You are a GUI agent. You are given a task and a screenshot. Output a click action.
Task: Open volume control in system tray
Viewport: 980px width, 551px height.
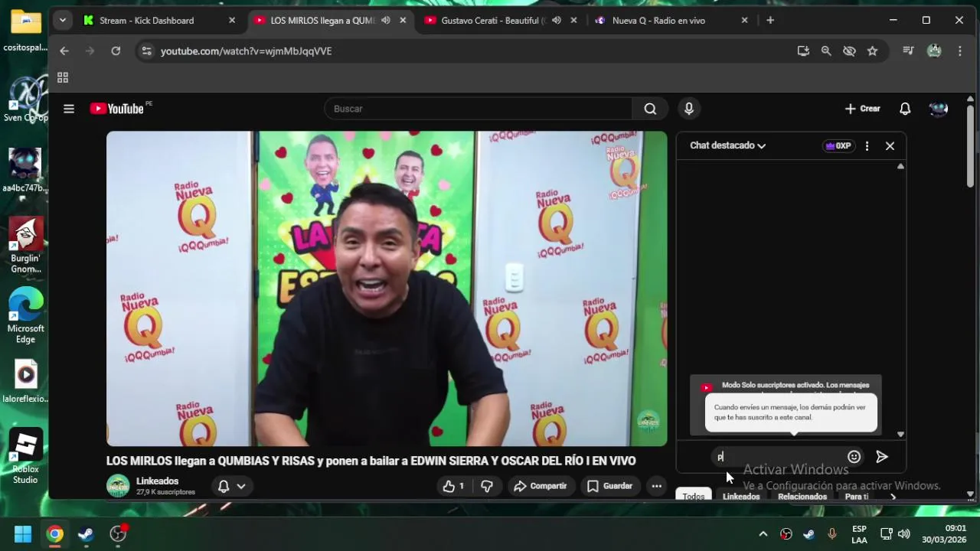[904, 534]
